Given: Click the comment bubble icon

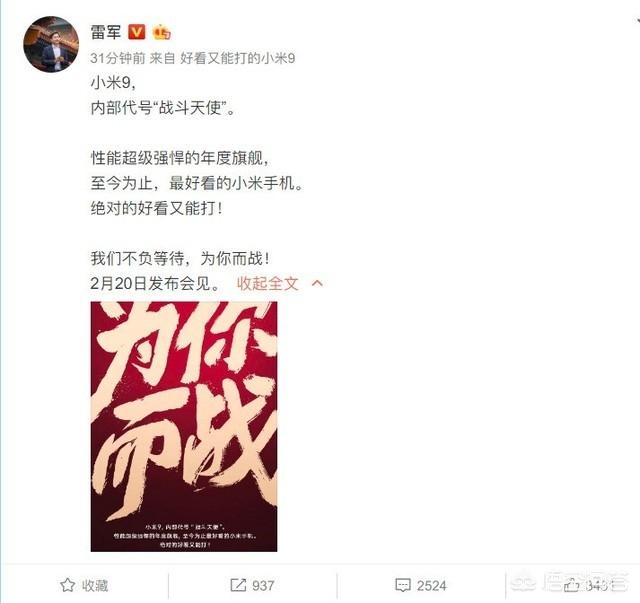Looking at the screenshot, I should [x=403, y=585].
